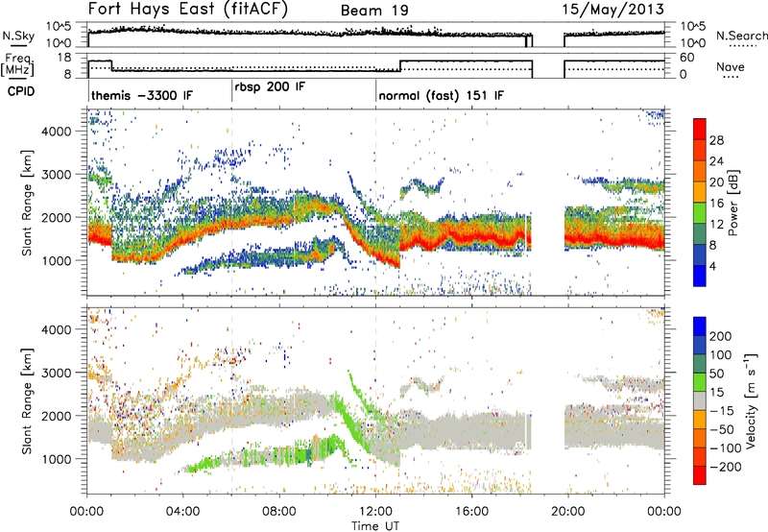Click the 'CPID' label
The height and width of the screenshot is (532, 768).
(21, 91)
